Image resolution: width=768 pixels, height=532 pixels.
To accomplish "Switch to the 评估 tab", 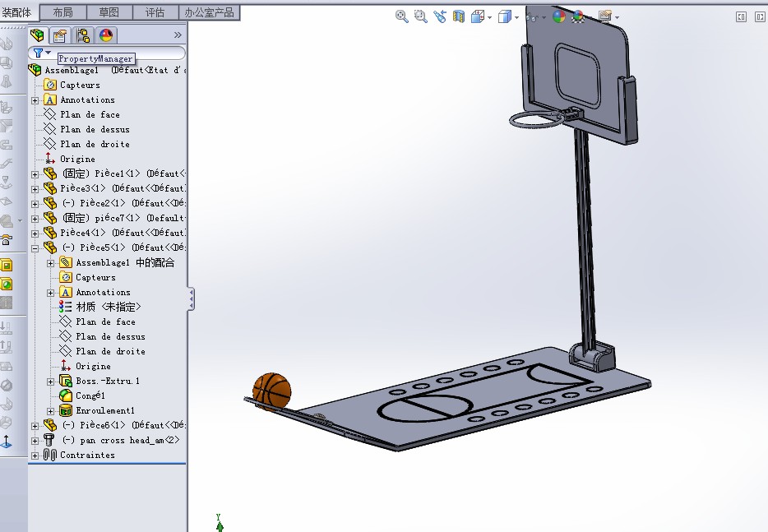I will pos(155,12).
